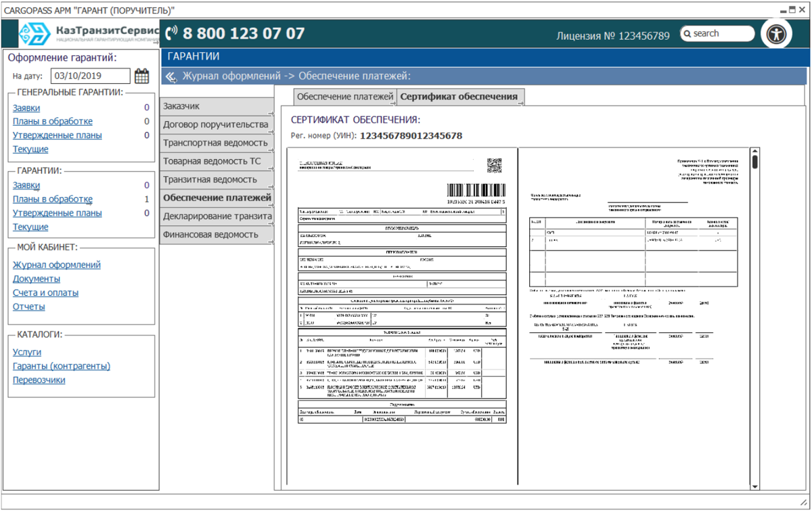The width and height of the screenshot is (812, 511).
Task: Open Счета и оплаты link
Action: click(45, 293)
